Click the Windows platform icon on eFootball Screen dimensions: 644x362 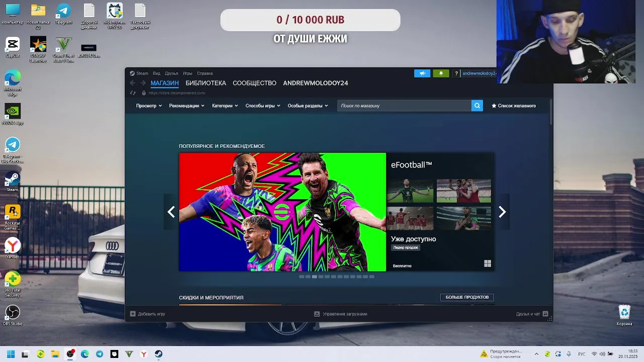(488, 263)
